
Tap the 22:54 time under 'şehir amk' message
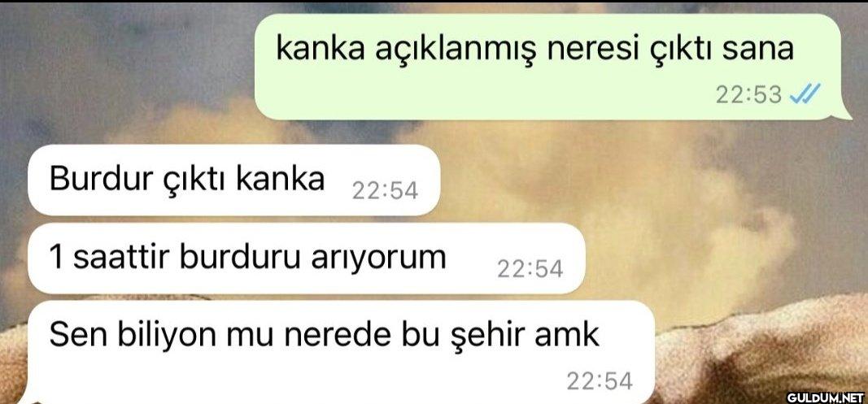pyautogui.click(x=599, y=380)
